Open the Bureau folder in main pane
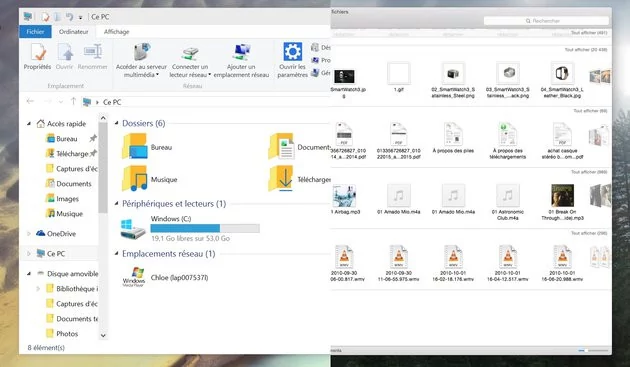 point(135,146)
